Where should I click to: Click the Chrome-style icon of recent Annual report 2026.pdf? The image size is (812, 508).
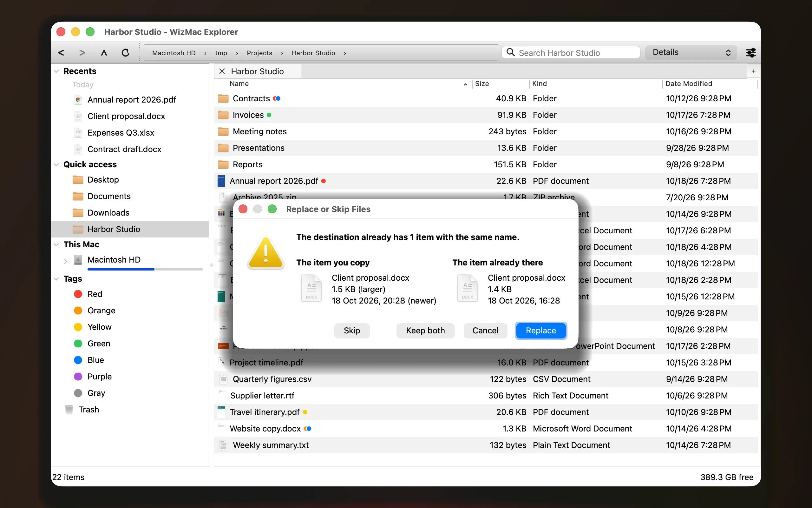(78, 100)
